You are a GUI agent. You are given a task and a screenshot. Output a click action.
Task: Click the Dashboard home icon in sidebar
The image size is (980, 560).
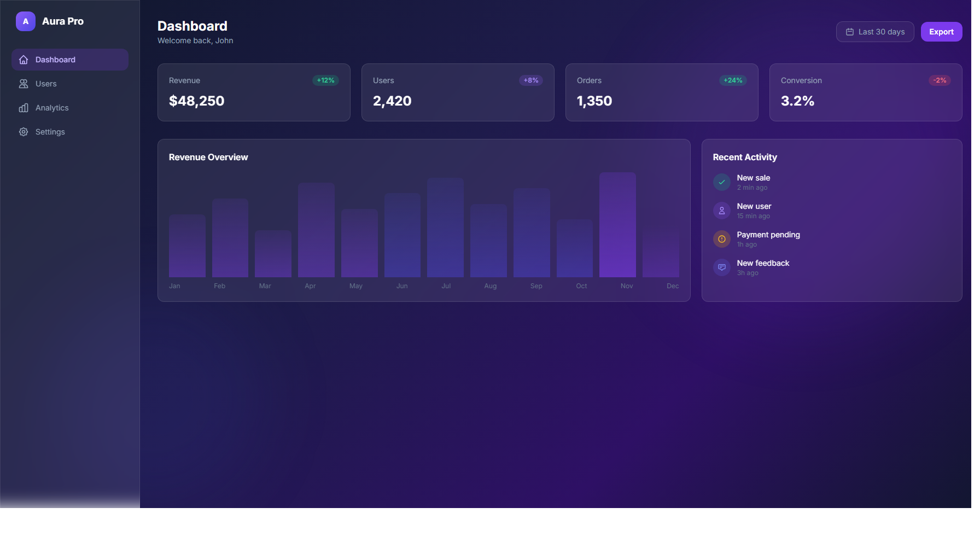[x=24, y=60]
